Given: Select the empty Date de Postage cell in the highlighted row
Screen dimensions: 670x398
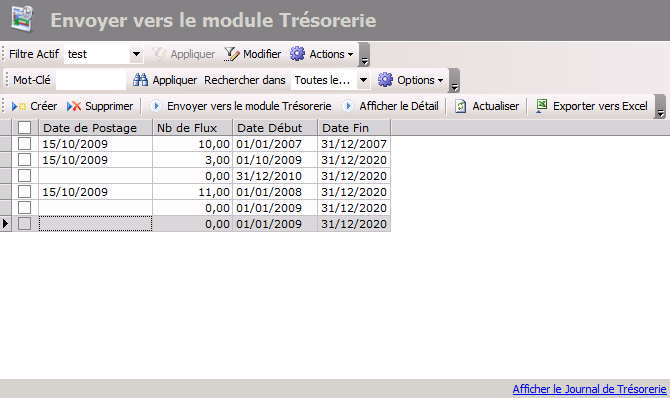Looking at the screenshot, I should tap(95, 224).
